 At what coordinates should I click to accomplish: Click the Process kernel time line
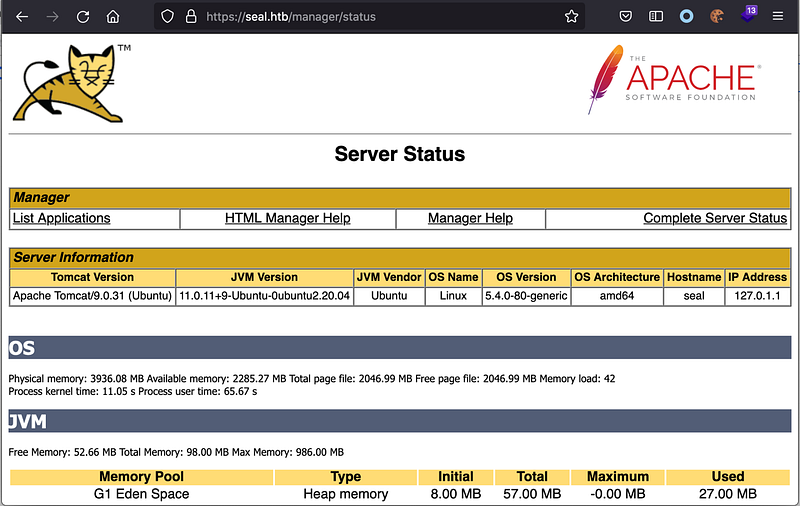(133, 392)
